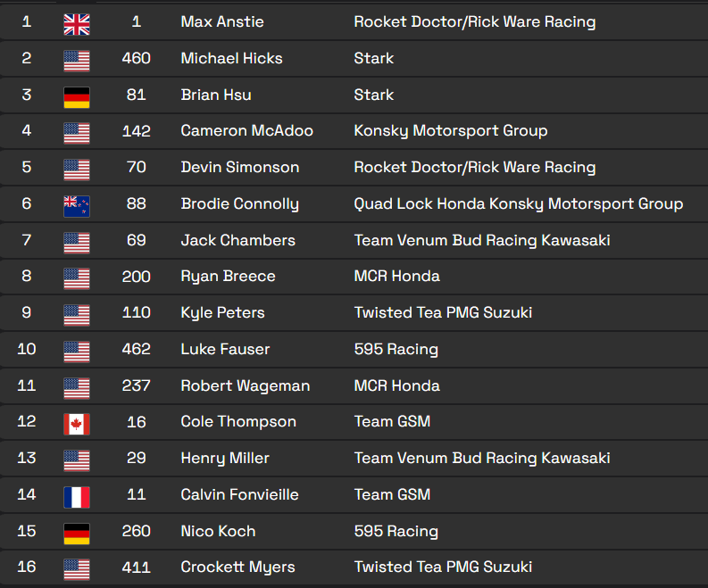
Task: Click position number 12 in the standings
Action: click(27, 421)
